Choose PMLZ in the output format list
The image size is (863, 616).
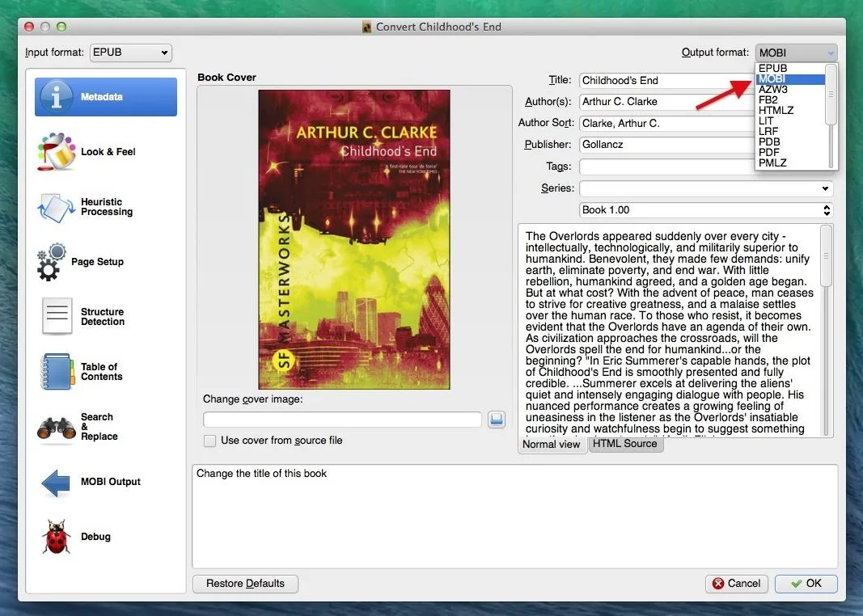coord(789,162)
